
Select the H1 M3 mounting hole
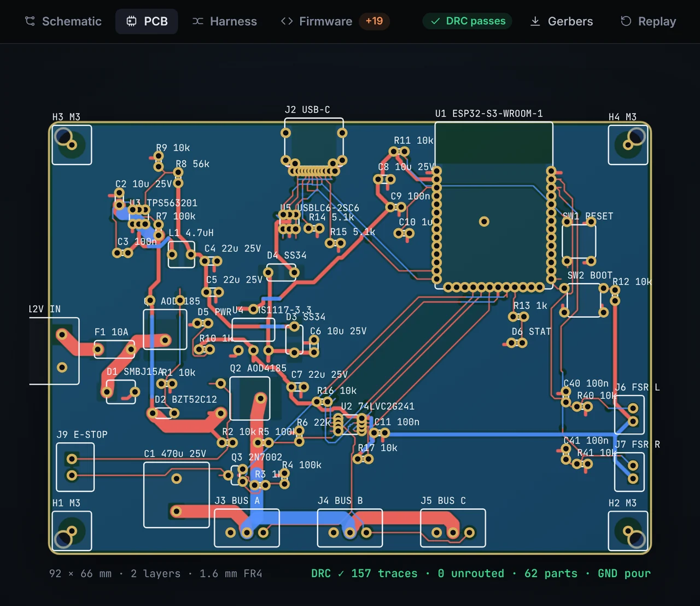coord(72,531)
